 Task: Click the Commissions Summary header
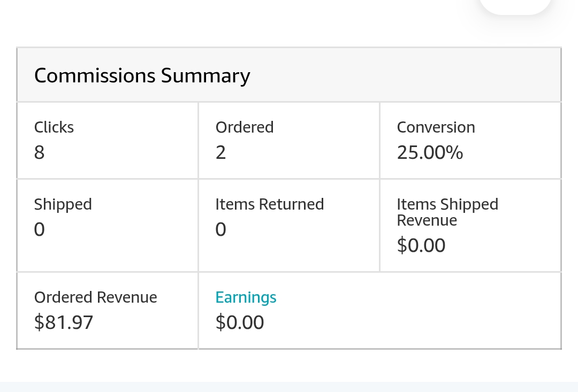pyautogui.click(x=289, y=75)
